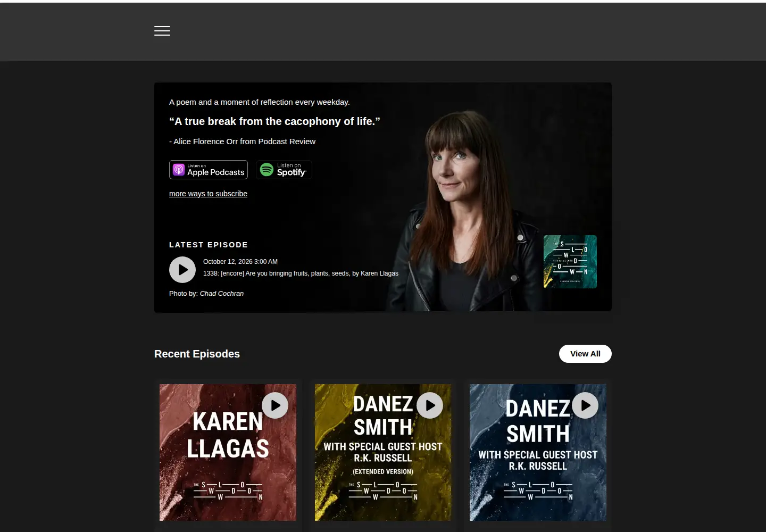Click the View All button
This screenshot has height=532, width=766.
(585, 354)
